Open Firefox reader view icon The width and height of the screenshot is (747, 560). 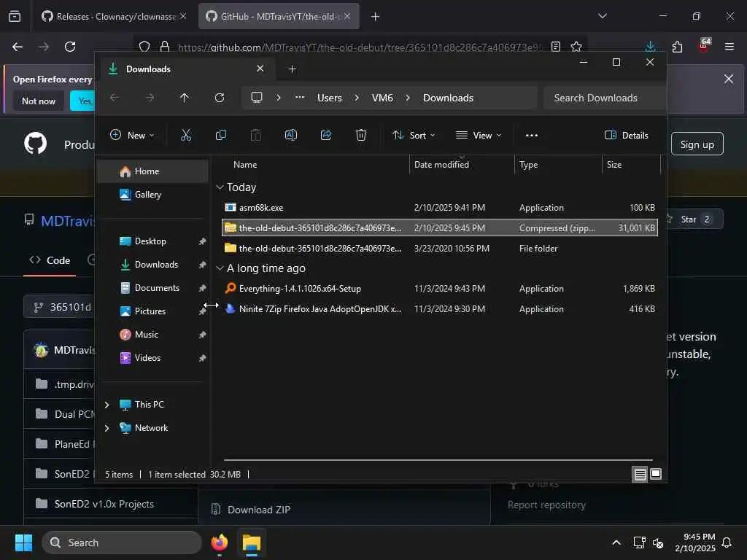click(x=555, y=47)
